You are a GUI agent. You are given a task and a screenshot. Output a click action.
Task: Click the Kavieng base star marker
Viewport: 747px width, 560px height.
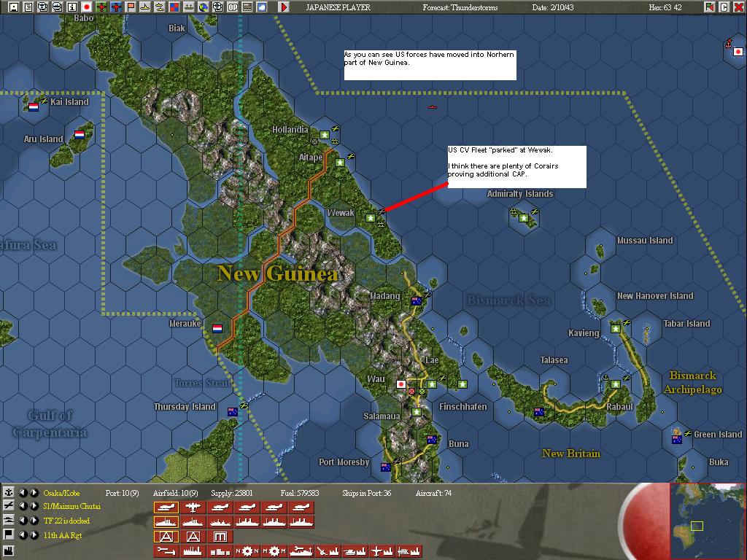(x=616, y=329)
